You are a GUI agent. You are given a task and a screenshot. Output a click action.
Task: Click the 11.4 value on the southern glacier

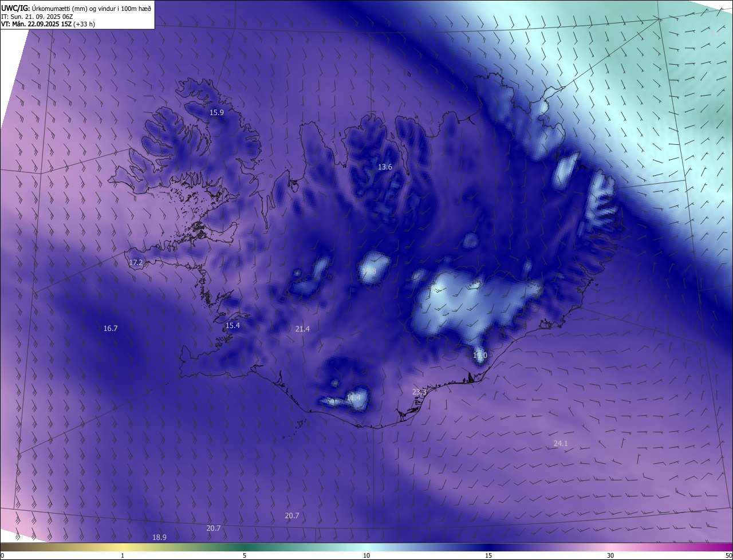pos(354,398)
